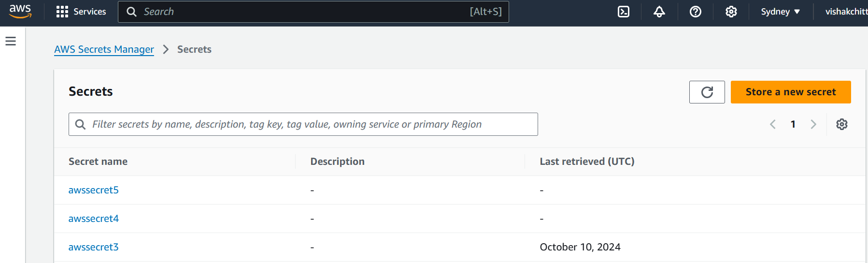Open the AWS Secrets Manager breadcrumb link
Image resolution: width=868 pixels, height=263 pixels.
pos(104,49)
